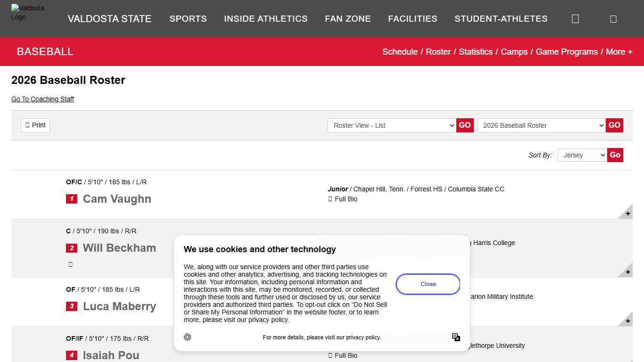Screen dimensions: 644x362
Task: Select Statistics in the baseball submenu
Action: coord(475,52)
